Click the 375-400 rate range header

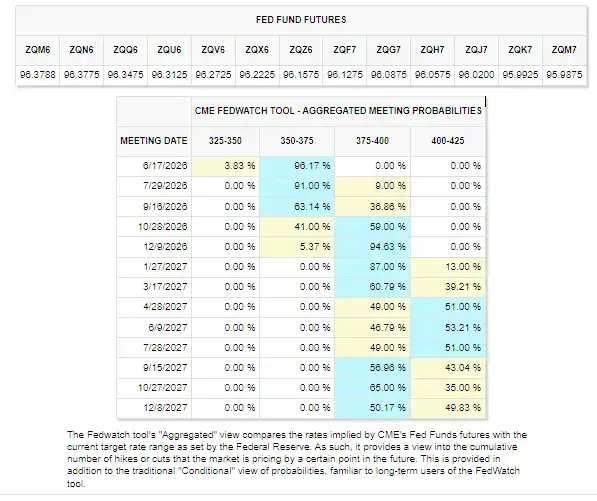click(x=372, y=141)
